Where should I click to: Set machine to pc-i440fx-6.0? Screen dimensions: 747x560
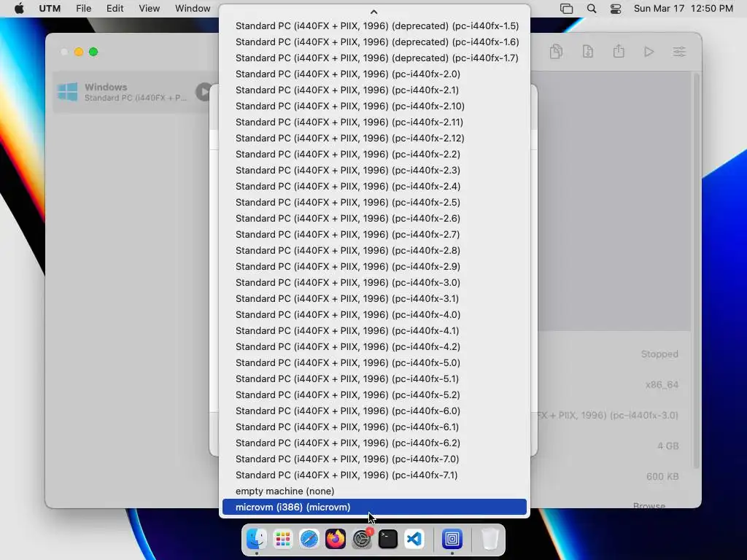click(374, 411)
